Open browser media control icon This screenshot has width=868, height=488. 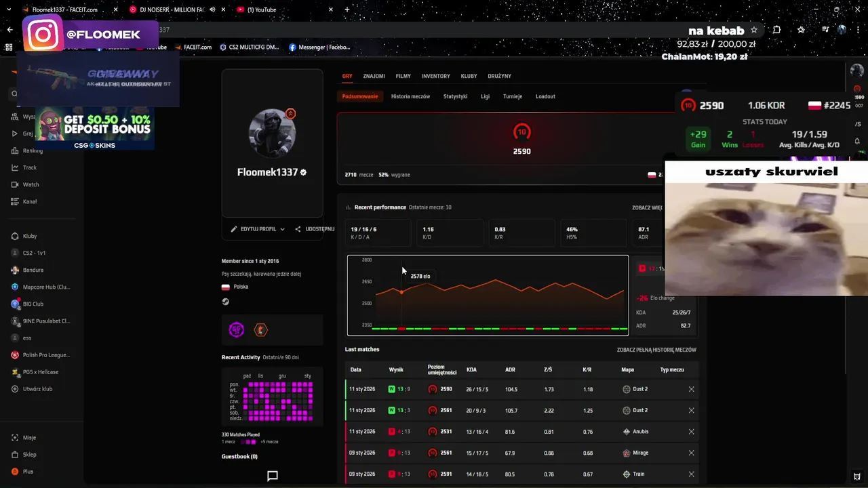tap(825, 30)
